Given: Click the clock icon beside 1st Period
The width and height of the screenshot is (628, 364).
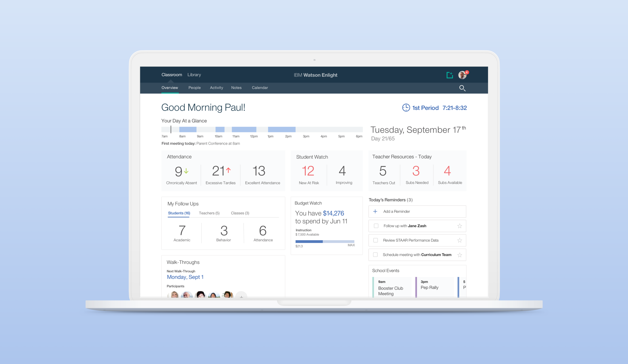Looking at the screenshot, I should (406, 108).
